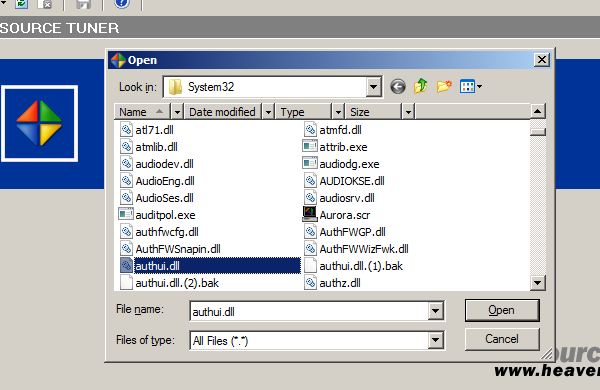Click into the File name field
The width and height of the screenshot is (600, 390).
[x=309, y=311]
